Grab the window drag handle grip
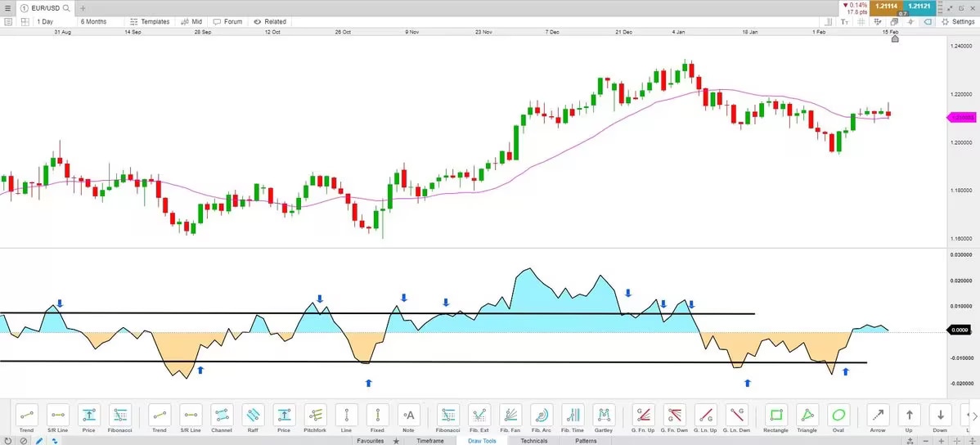980x445 pixels. tap(940, 7)
